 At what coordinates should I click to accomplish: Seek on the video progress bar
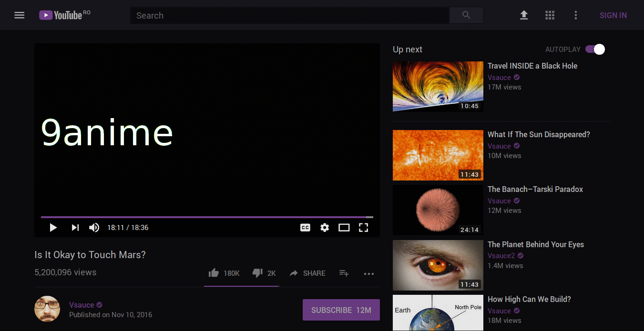point(207,217)
